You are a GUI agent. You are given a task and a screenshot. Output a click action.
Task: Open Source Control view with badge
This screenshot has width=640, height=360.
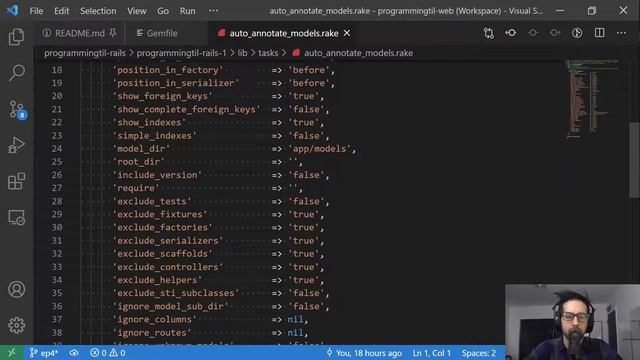pyautogui.click(x=17, y=110)
